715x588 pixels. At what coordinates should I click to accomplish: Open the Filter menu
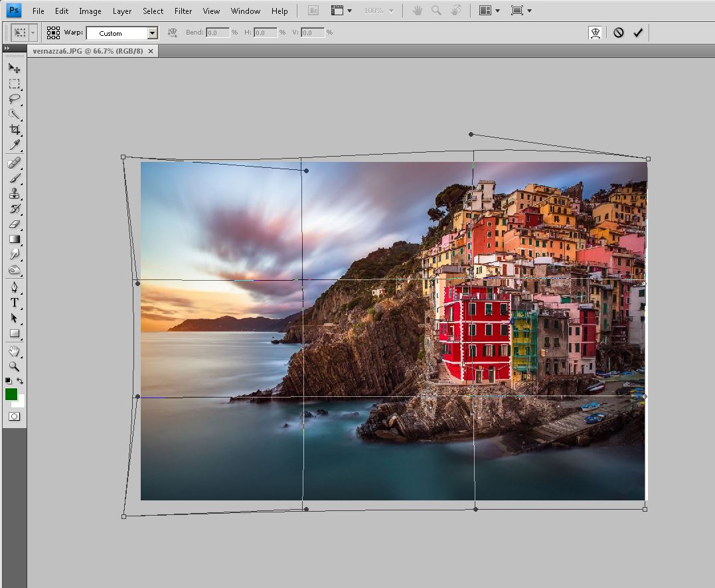click(x=183, y=11)
